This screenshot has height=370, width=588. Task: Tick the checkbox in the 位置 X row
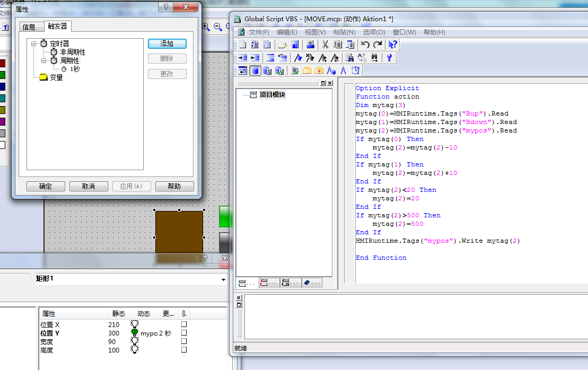[x=184, y=324]
